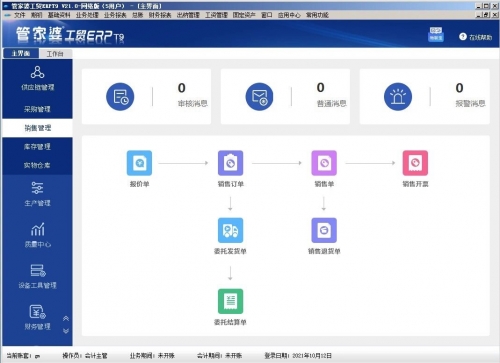Select 销售管理 in the sidebar

click(x=37, y=128)
